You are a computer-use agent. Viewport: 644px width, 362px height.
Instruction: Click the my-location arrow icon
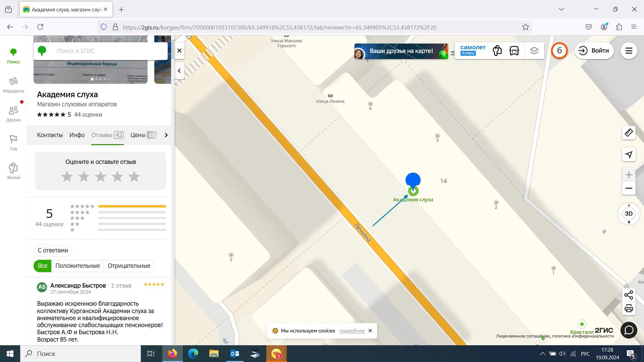coord(629,155)
